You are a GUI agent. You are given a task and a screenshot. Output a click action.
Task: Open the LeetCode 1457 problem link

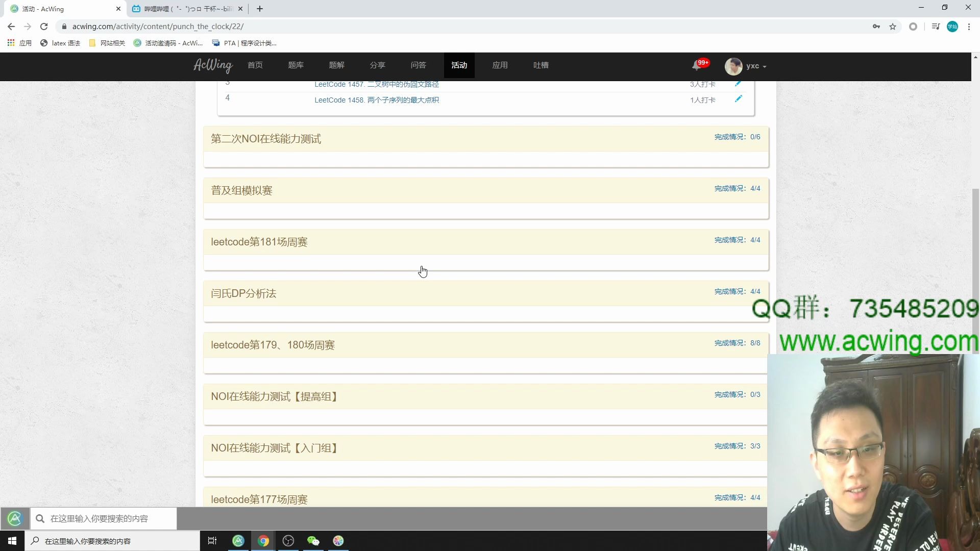(376, 84)
